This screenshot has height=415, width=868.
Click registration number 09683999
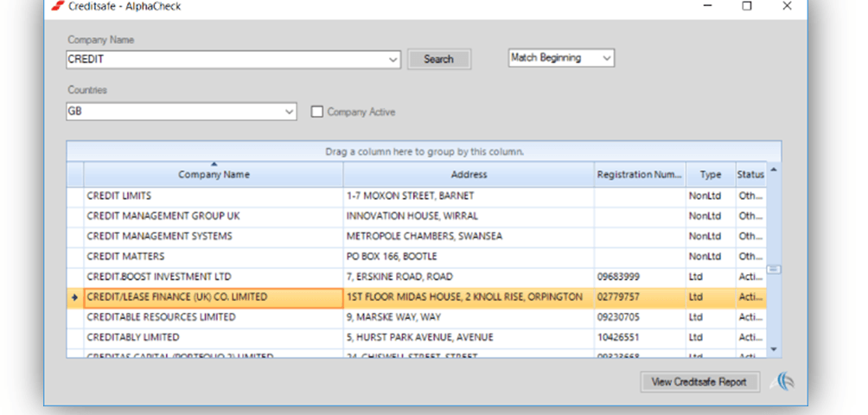618,277
